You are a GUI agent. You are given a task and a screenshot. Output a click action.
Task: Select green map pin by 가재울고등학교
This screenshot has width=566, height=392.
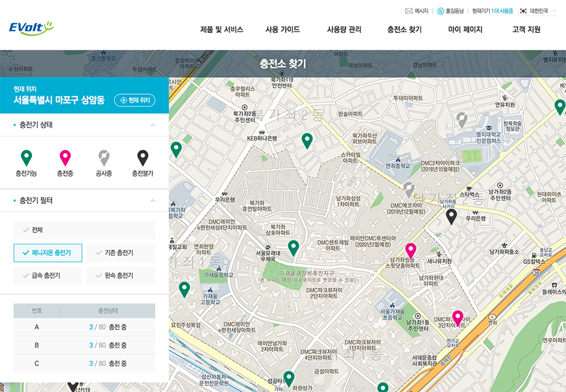184,290
